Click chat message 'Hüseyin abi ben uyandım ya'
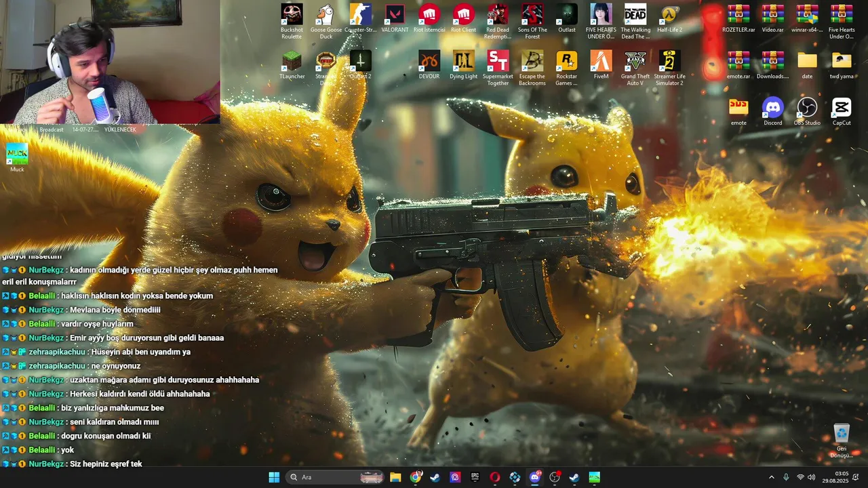This screenshot has height=488, width=868. tap(140, 352)
